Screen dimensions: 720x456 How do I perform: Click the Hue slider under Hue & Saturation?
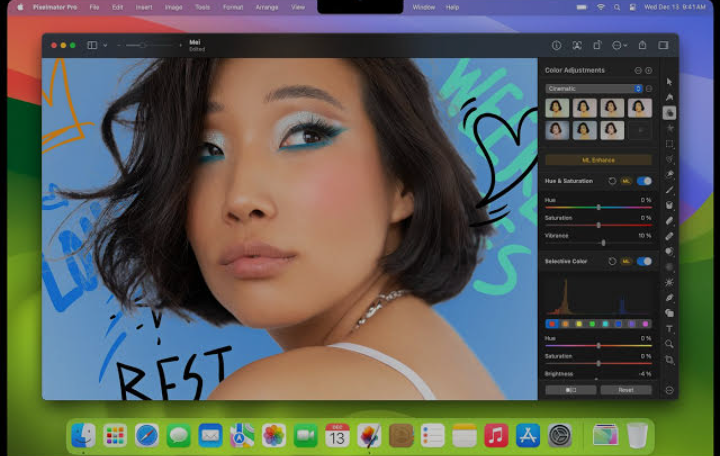pyautogui.click(x=598, y=208)
